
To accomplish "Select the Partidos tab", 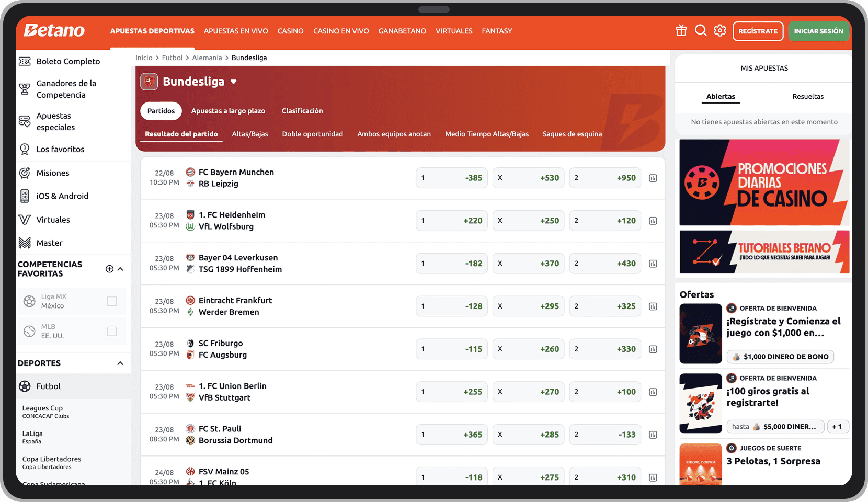I will click(161, 111).
